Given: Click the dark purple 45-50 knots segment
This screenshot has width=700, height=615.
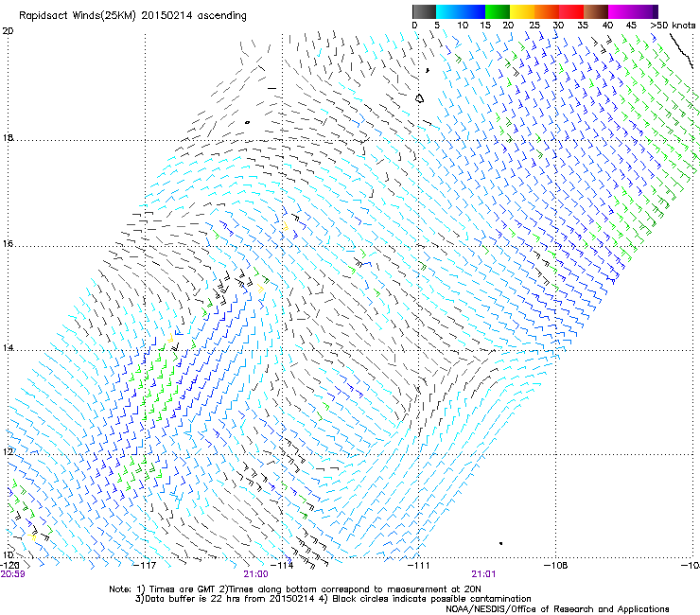Looking at the screenshot, I should (645, 11).
